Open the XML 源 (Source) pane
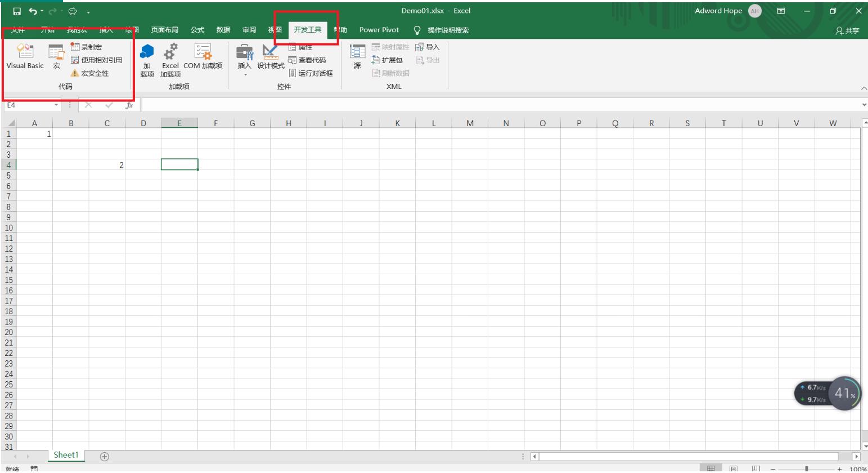The width and height of the screenshot is (868, 473). (357, 57)
